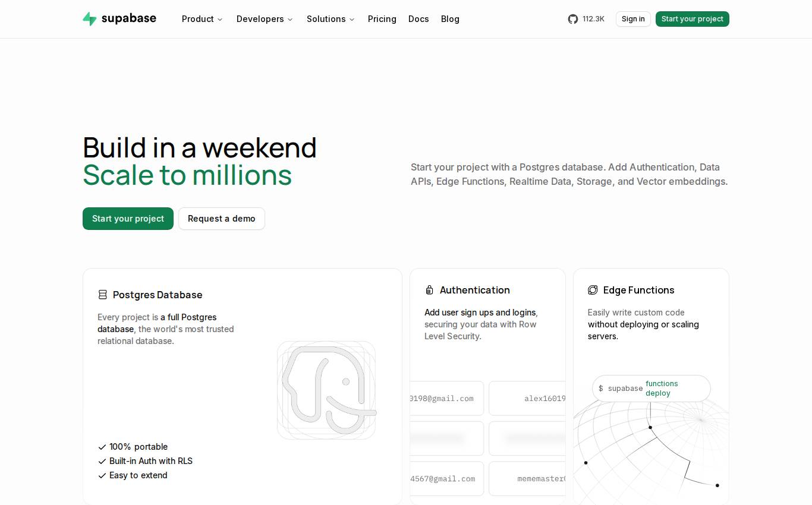Request a demo
This screenshot has width=812, height=505.
222,219
